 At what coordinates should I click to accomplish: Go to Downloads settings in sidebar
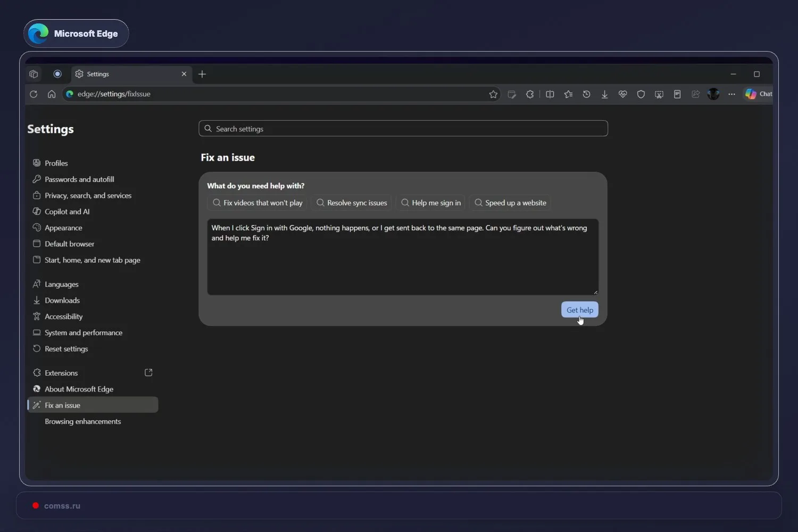pos(93,301)
